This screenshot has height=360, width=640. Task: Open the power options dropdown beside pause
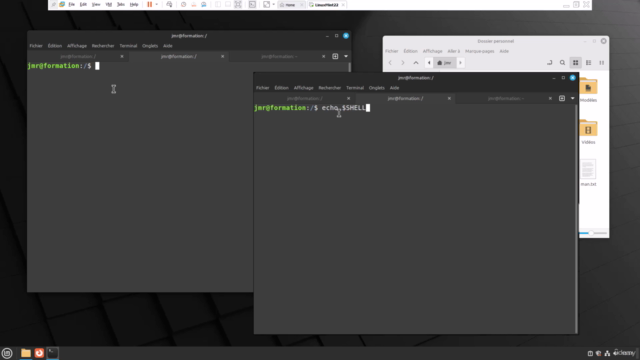pyautogui.click(x=156, y=4)
